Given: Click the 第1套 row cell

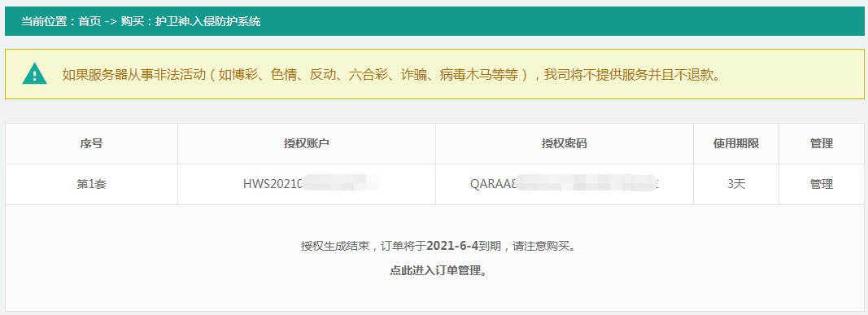Looking at the screenshot, I should 91,184.
